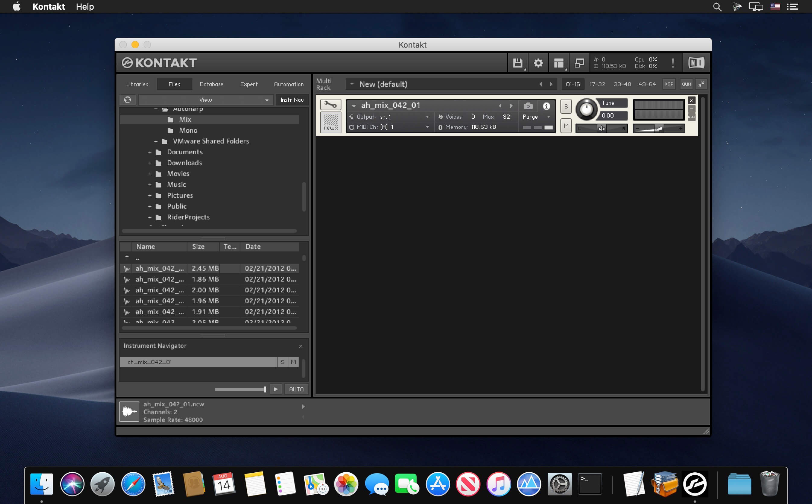This screenshot has height=504, width=812.
Task: Open Spotlight search in the menu bar
Action: 717,7
